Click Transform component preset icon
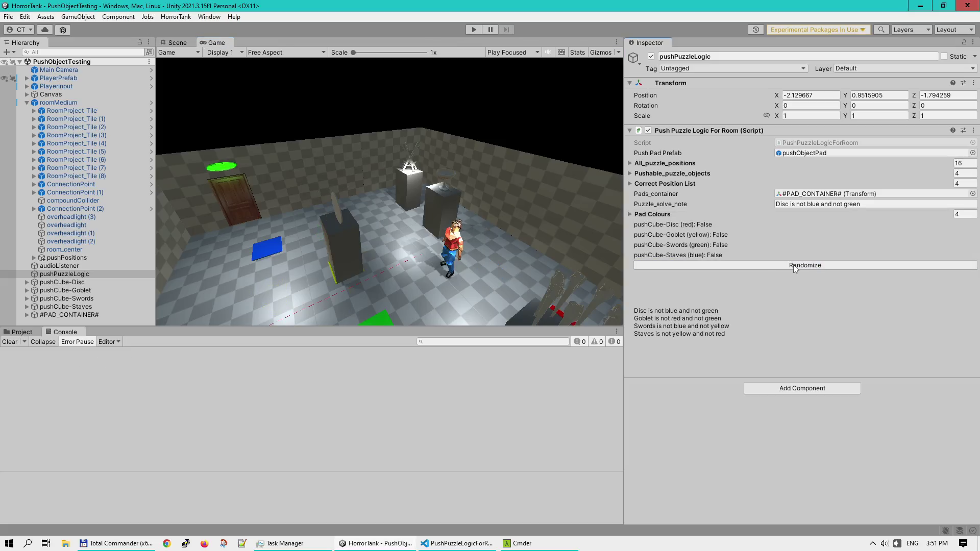This screenshot has width=980, height=551. 963,83
